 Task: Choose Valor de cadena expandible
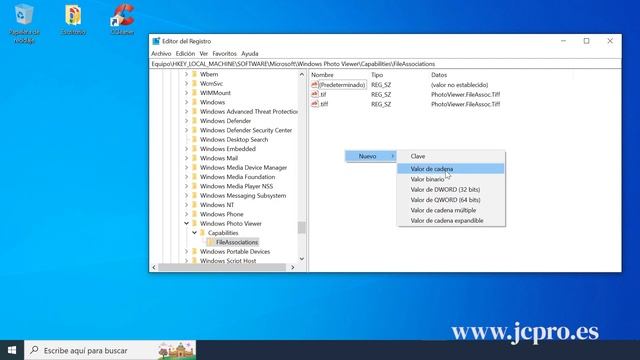tap(451, 220)
